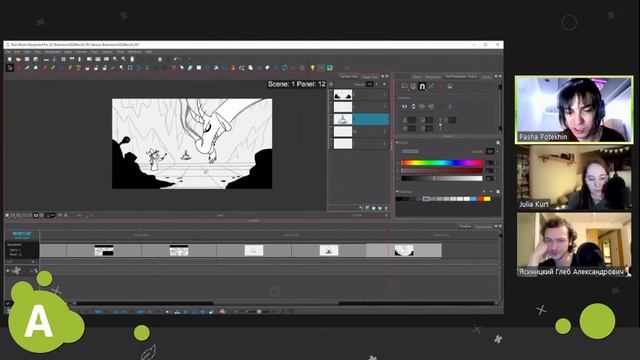Pick the yellow color swatch
This screenshot has width=640, height=360.
pyautogui.click(x=487, y=199)
